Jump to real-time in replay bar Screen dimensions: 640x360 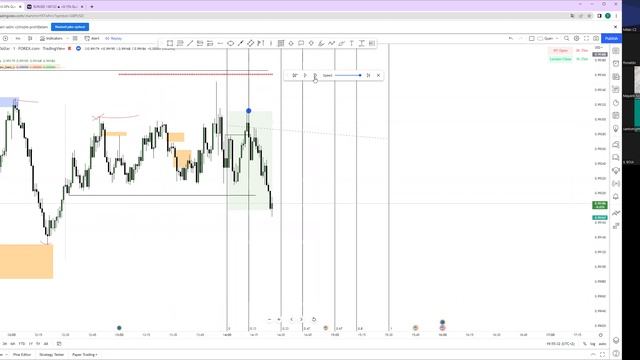[x=368, y=76]
